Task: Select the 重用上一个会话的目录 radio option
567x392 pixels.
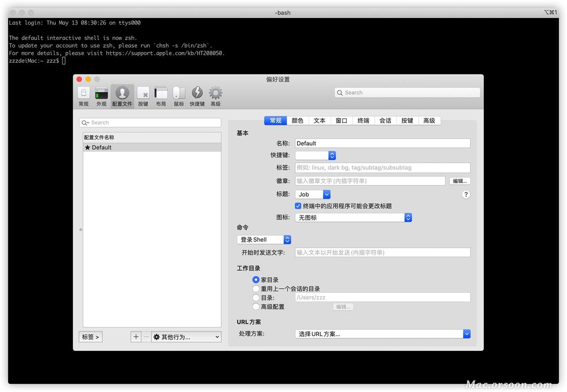Action: tap(256, 289)
